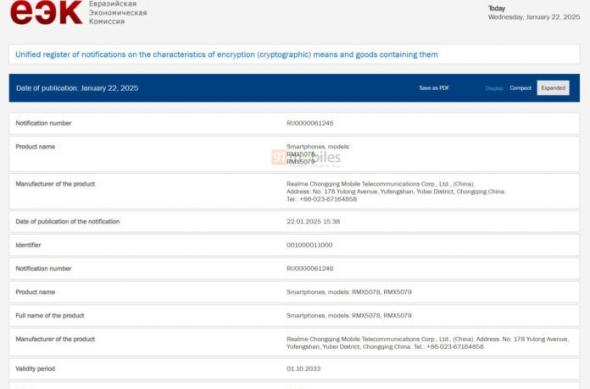Click the Validity period label
Screen dimensions: 590x389
35,369
